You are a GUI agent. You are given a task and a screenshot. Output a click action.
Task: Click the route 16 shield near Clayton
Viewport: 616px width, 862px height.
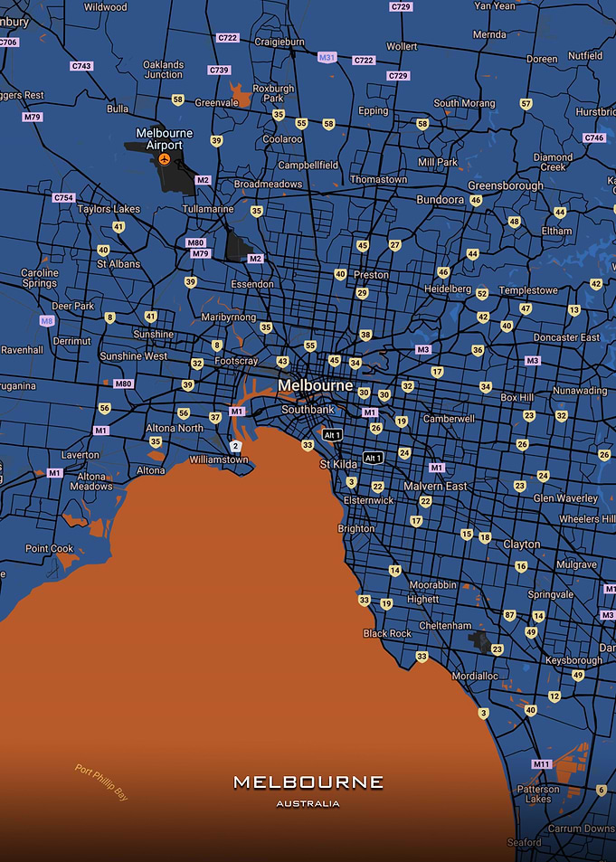pyautogui.click(x=521, y=566)
